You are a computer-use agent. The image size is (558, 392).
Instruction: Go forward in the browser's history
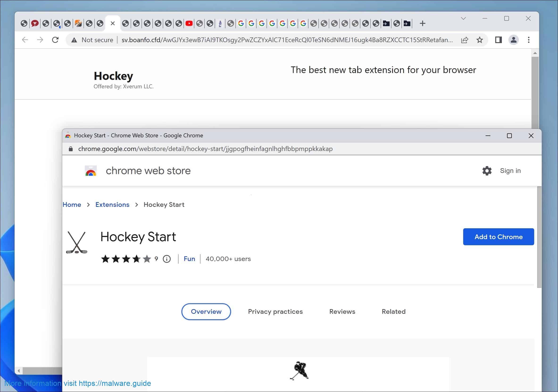pyautogui.click(x=40, y=40)
